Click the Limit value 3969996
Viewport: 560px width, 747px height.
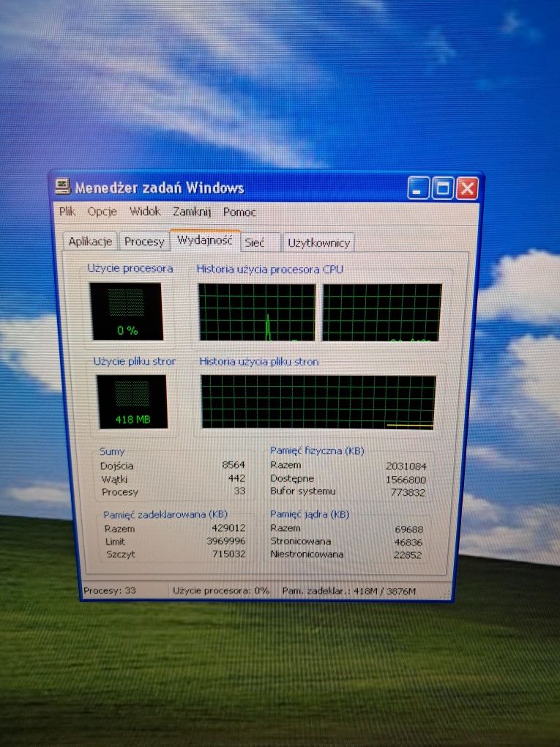tap(226, 541)
